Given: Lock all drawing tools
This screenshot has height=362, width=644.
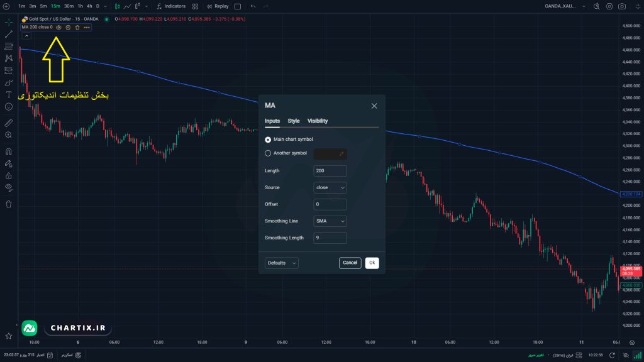Looking at the screenshot, I should [9, 176].
